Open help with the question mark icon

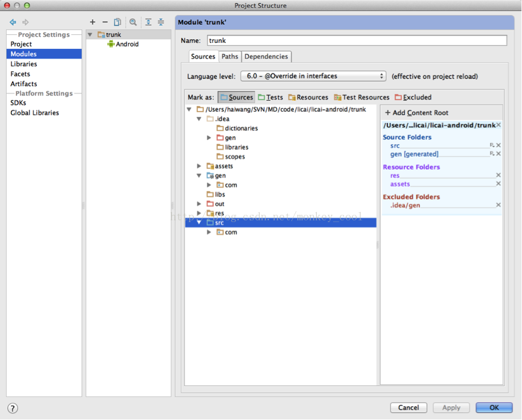coord(13,408)
